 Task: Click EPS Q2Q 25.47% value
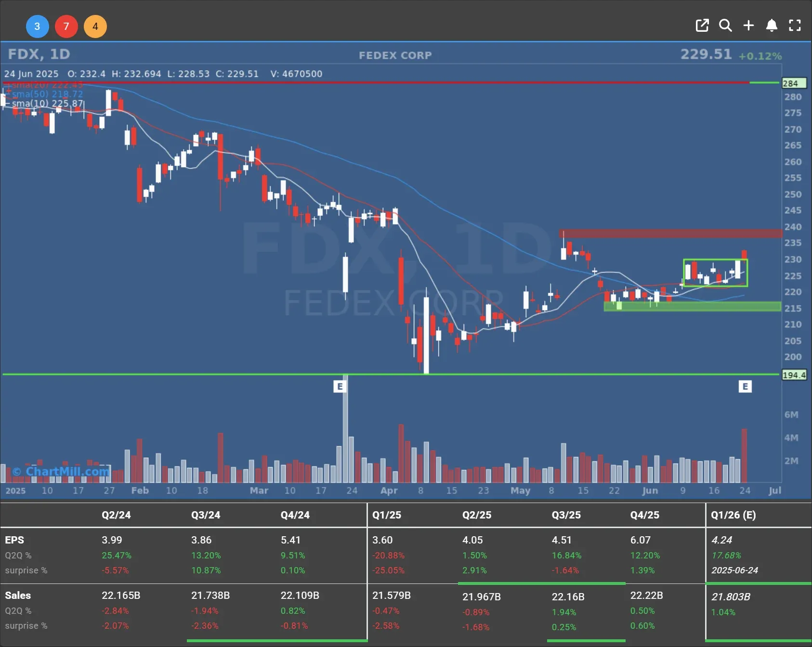(117, 556)
